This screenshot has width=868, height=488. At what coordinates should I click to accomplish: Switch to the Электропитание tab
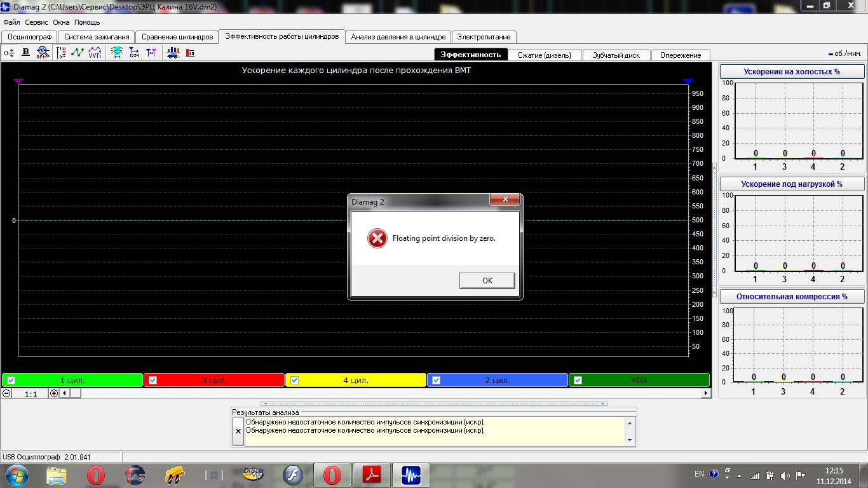click(x=484, y=37)
